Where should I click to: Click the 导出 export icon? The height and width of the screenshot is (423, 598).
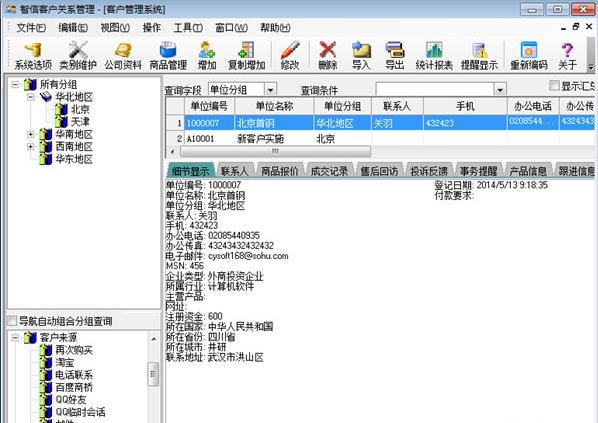[394, 56]
